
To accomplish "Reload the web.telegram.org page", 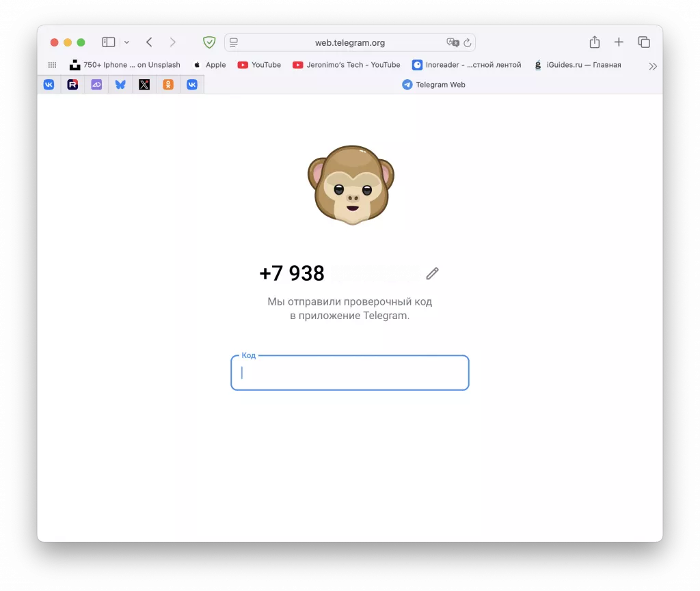I will tap(468, 42).
